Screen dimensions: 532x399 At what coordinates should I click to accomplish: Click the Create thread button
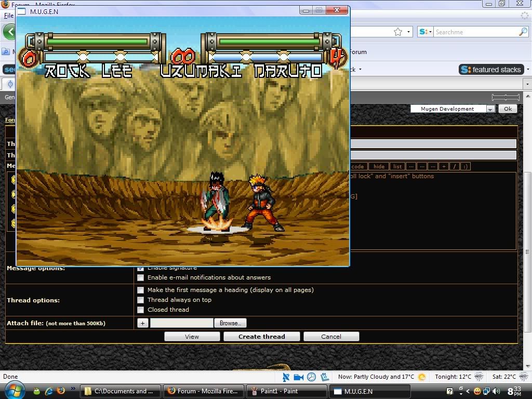click(x=262, y=337)
